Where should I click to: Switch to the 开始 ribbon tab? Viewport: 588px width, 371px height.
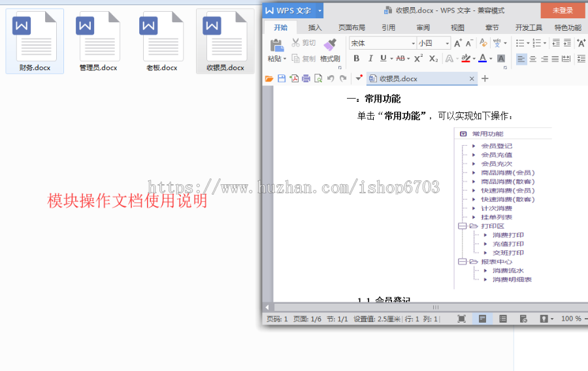(280, 27)
